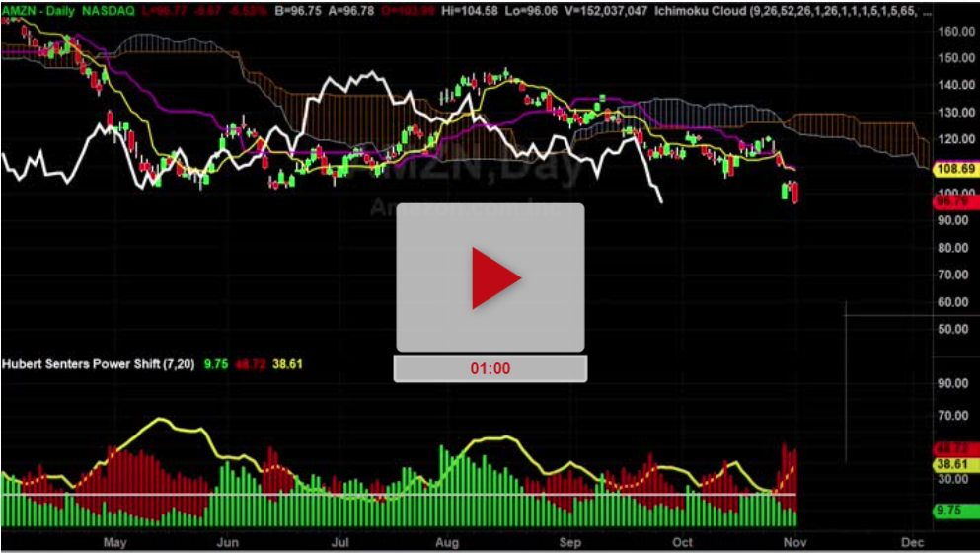Click the volume value V=152,037,047
This screenshot has height=553, width=980.
click(606, 11)
